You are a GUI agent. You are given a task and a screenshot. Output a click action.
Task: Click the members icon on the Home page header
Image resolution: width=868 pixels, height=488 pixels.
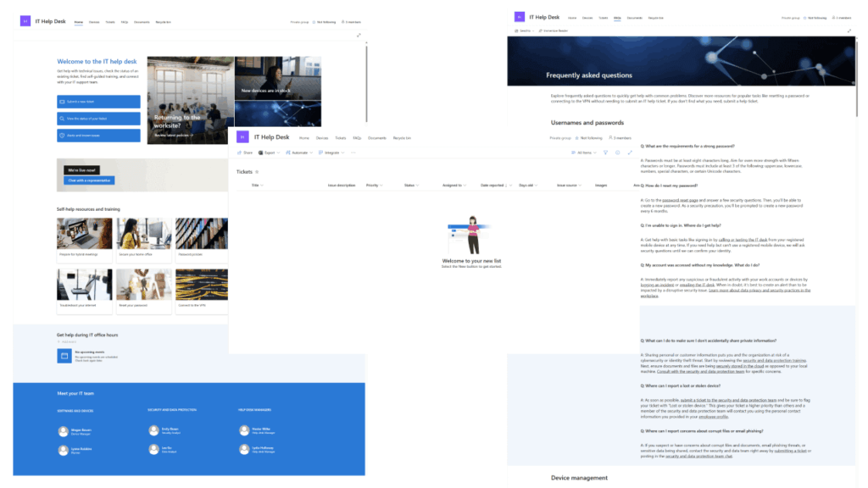click(342, 22)
